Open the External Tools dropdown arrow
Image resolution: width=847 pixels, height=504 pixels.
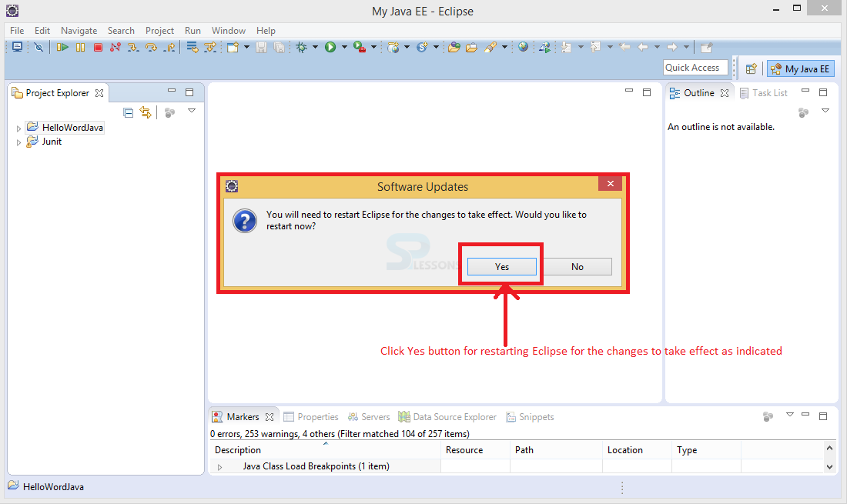tap(373, 48)
